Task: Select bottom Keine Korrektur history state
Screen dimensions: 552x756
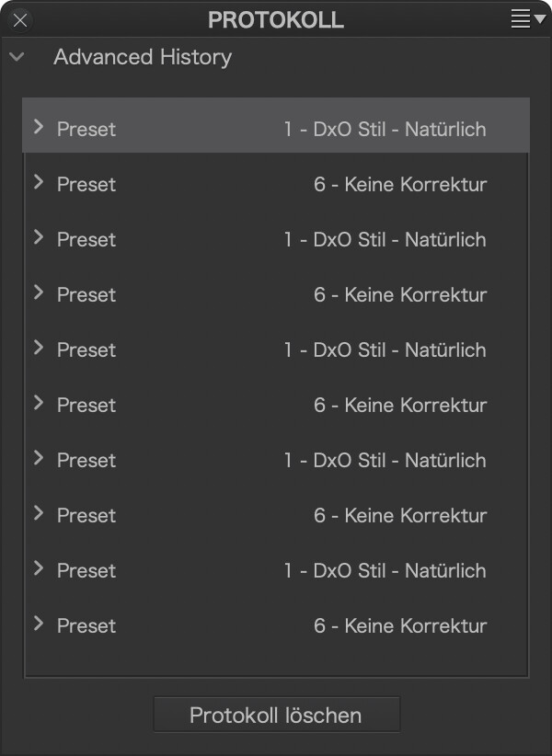Action: pos(276,625)
